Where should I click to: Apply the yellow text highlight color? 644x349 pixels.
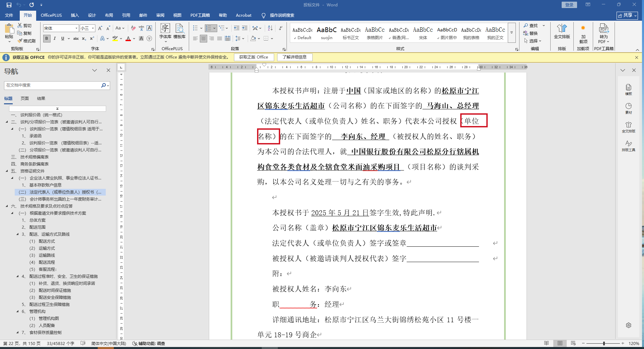(115, 38)
